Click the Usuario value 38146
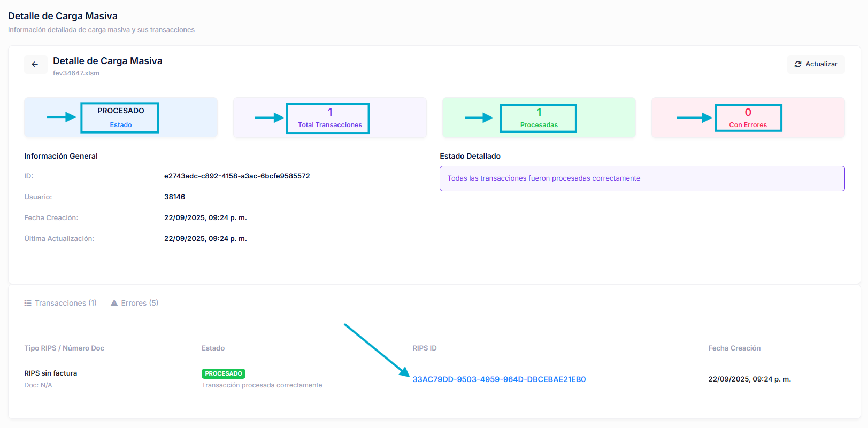868x428 pixels. pos(174,197)
